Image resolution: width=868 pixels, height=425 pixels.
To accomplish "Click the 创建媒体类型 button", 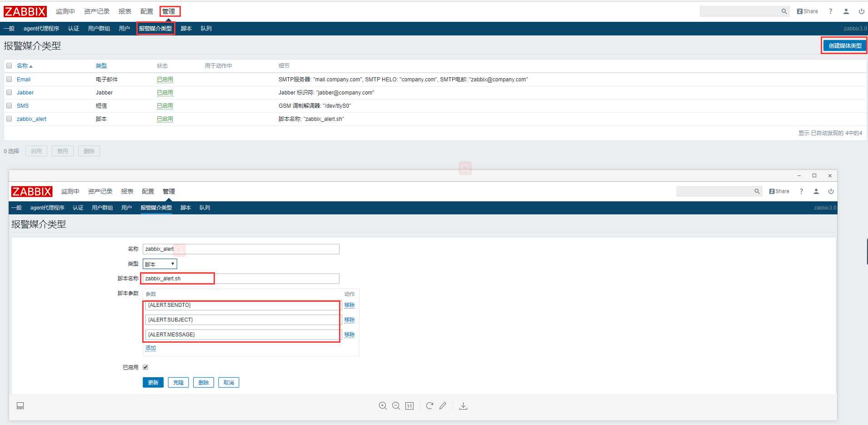I will (x=845, y=45).
